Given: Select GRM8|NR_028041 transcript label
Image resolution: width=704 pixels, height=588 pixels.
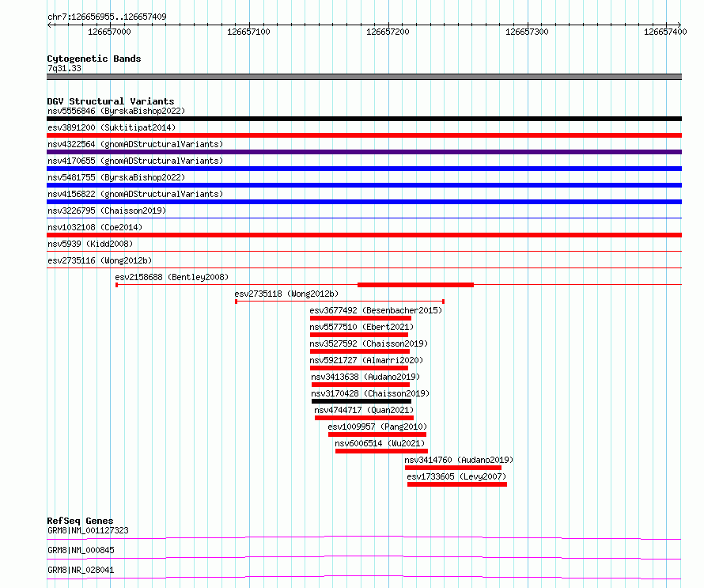Looking at the screenshot, I should 81,570.
